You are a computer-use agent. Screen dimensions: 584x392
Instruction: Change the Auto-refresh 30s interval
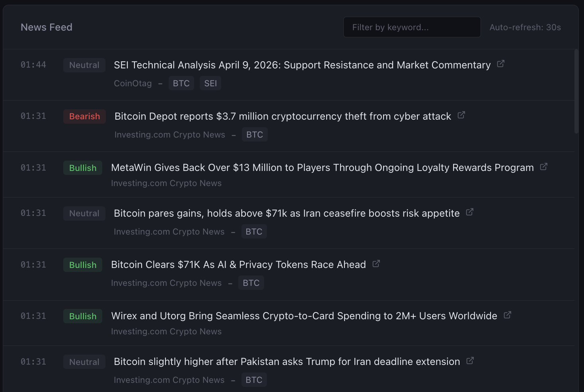525,27
